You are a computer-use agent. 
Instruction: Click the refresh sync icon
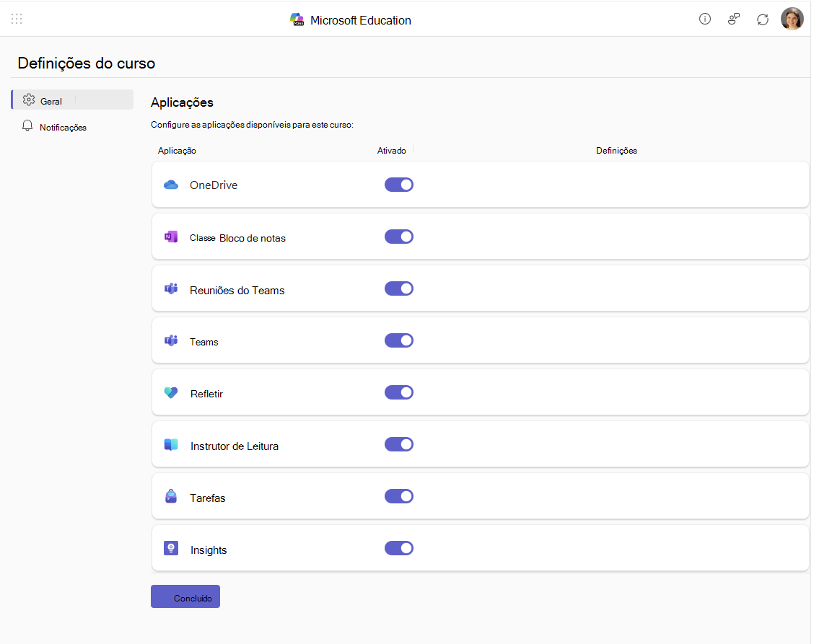762,19
